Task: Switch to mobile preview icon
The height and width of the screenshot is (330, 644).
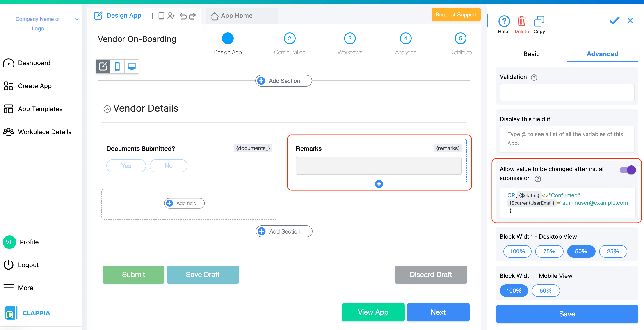Action: (117, 66)
